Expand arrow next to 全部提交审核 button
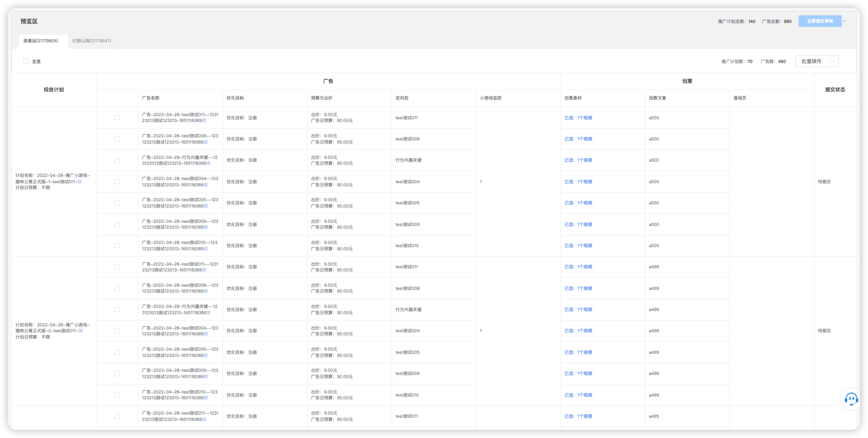 (x=845, y=21)
